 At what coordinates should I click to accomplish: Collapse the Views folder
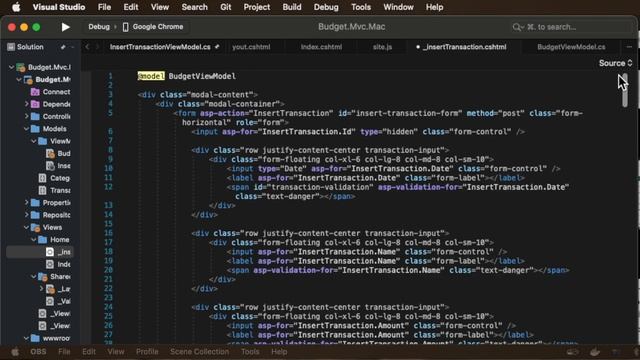tap(27, 227)
